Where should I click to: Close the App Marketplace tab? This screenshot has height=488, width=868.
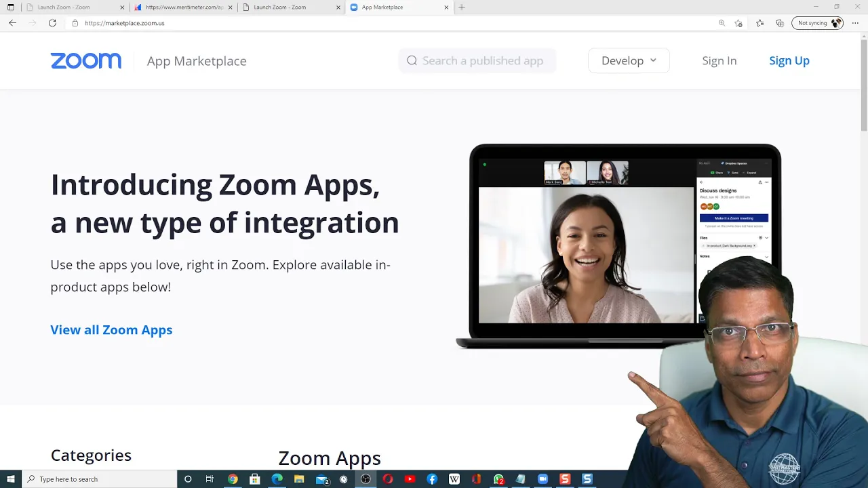446,7
